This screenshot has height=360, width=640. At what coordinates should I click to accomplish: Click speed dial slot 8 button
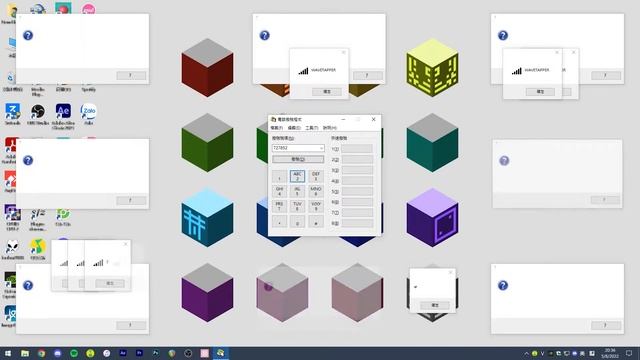[x=357, y=223]
